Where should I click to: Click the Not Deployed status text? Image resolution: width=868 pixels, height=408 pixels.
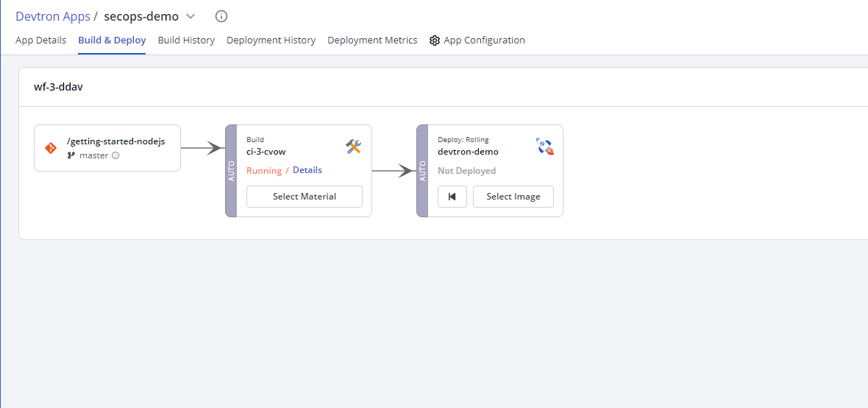coord(466,171)
